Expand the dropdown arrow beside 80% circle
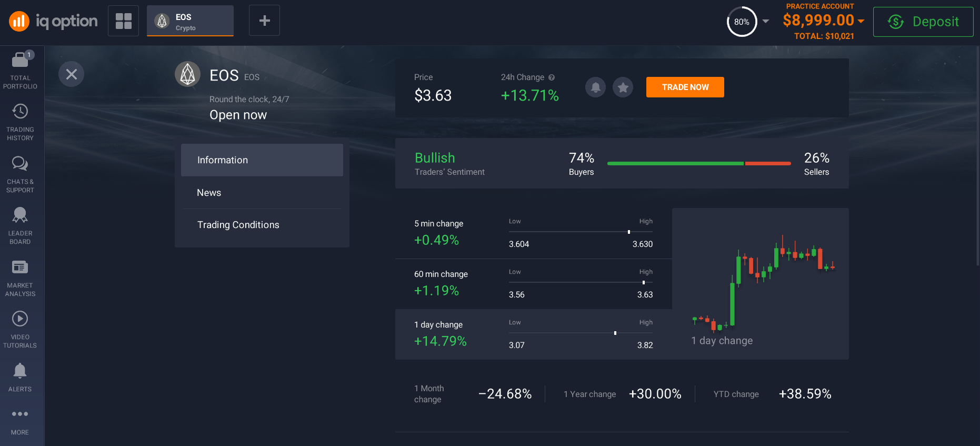The image size is (980, 446). pos(766,22)
